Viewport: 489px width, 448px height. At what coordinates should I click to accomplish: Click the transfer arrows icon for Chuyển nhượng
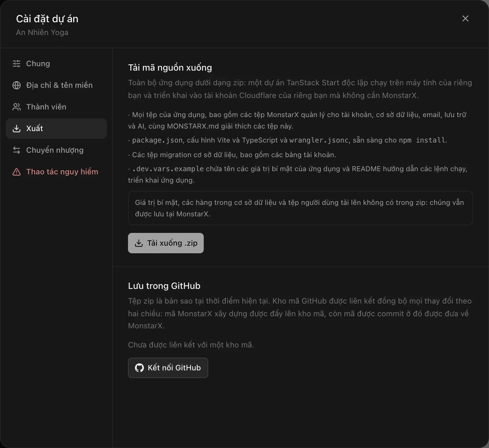coord(17,150)
